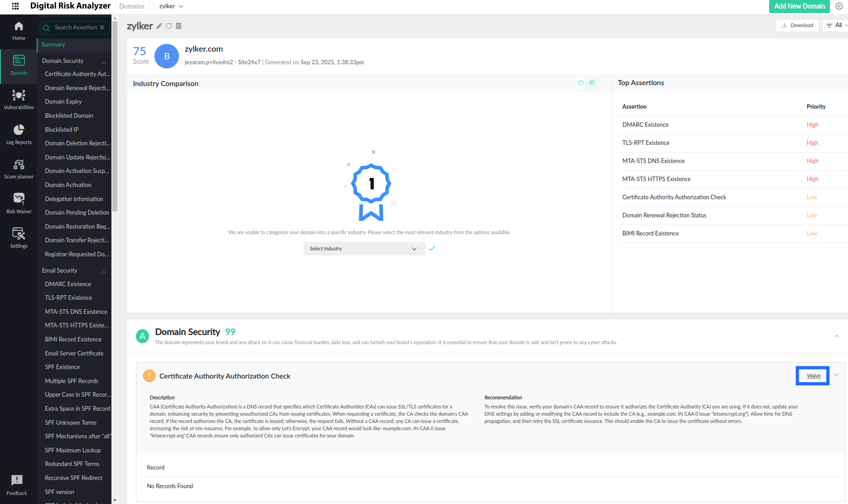Switch Industry Comparison to the first view toggle
The width and height of the screenshot is (848, 504).
pyautogui.click(x=581, y=83)
